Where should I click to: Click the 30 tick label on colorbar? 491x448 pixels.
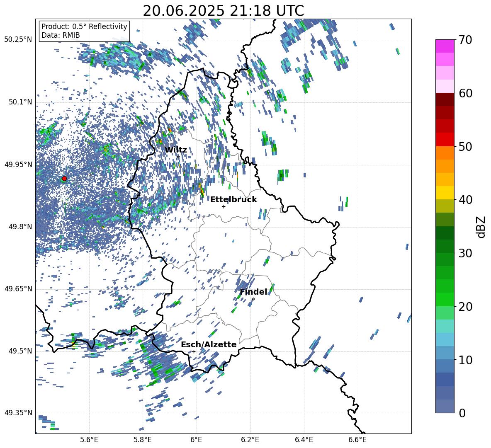tap(465, 253)
